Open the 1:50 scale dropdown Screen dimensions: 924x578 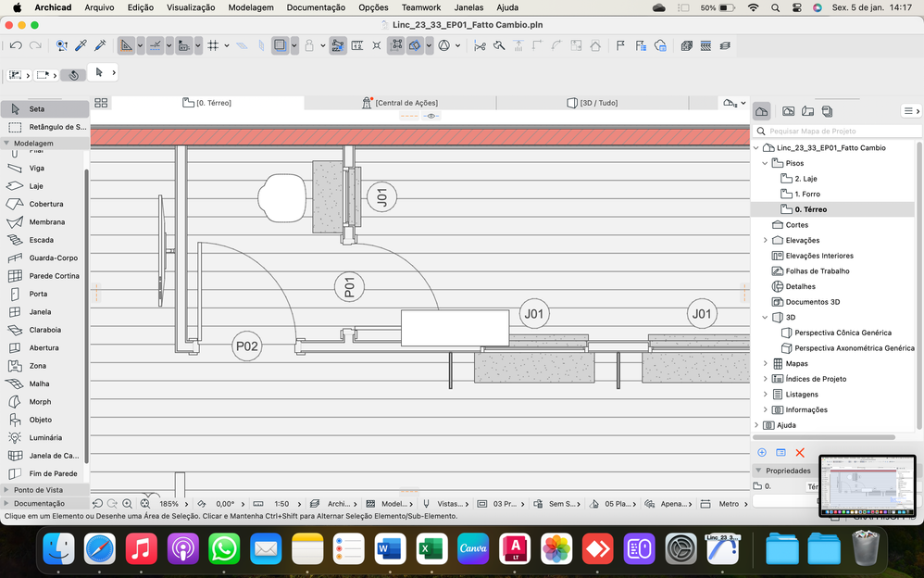click(x=281, y=504)
